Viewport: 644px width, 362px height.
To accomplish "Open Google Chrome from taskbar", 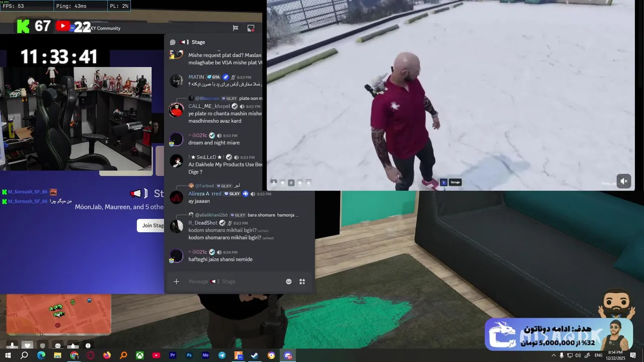I will [74, 355].
